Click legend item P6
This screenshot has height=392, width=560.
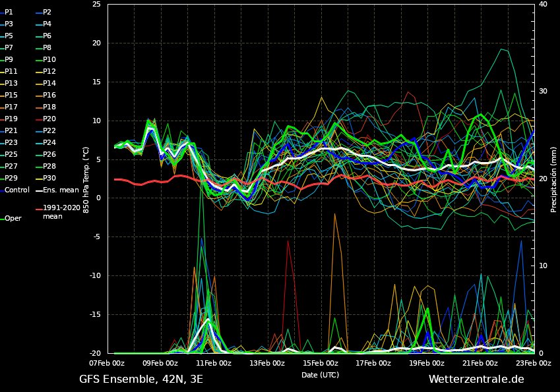coord(44,36)
